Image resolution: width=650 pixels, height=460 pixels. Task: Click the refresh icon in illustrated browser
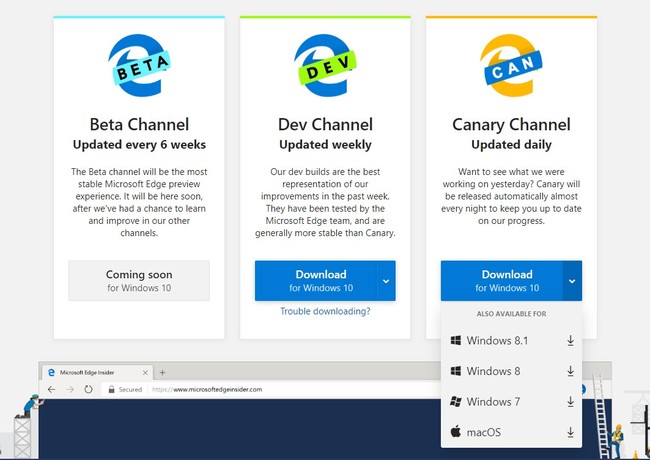click(x=88, y=389)
